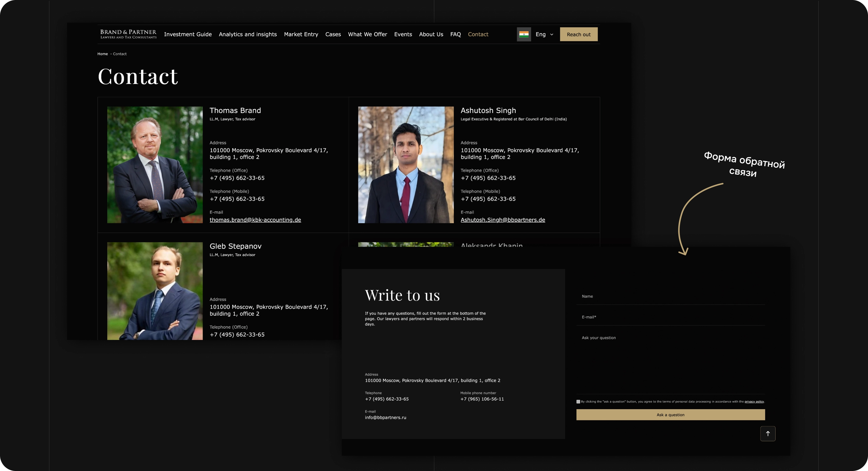The width and height of the screenshot is (868, 471).
Task: Expand the Eng language chevron
Action: click(552, 34)
